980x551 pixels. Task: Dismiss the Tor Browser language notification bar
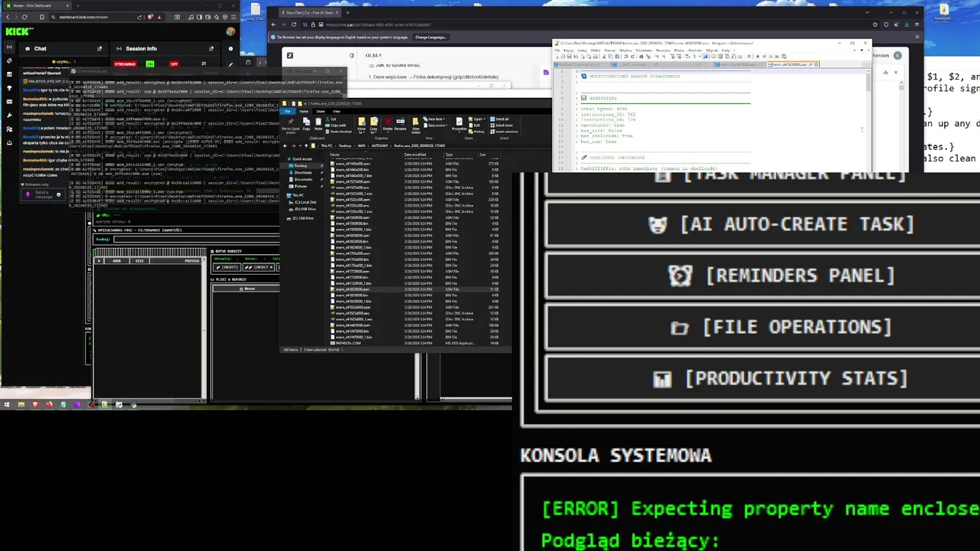point(918,37)
